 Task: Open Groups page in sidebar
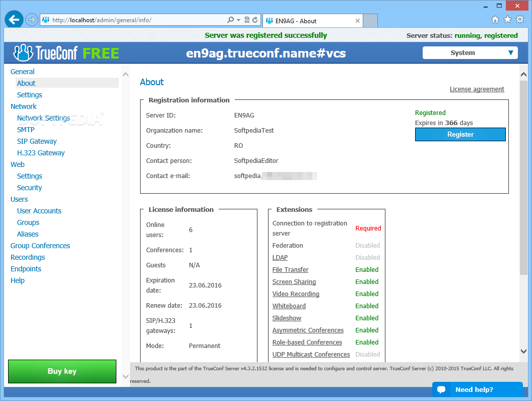(x=28, y=222)
